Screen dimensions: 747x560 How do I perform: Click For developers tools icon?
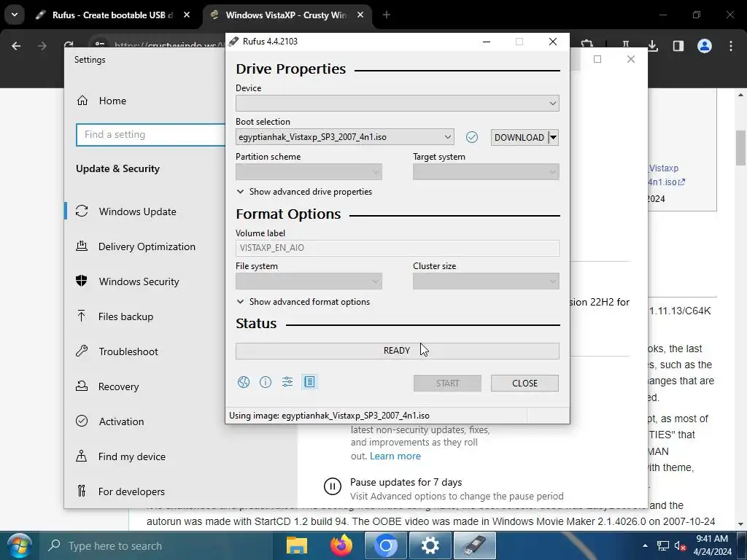(x=82, y=491)
